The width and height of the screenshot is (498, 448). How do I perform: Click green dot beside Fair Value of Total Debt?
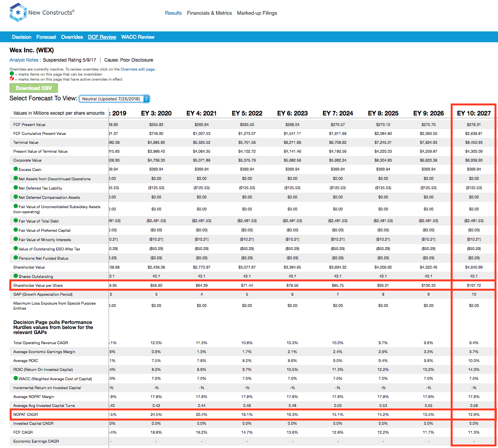(x=16, y=221)
